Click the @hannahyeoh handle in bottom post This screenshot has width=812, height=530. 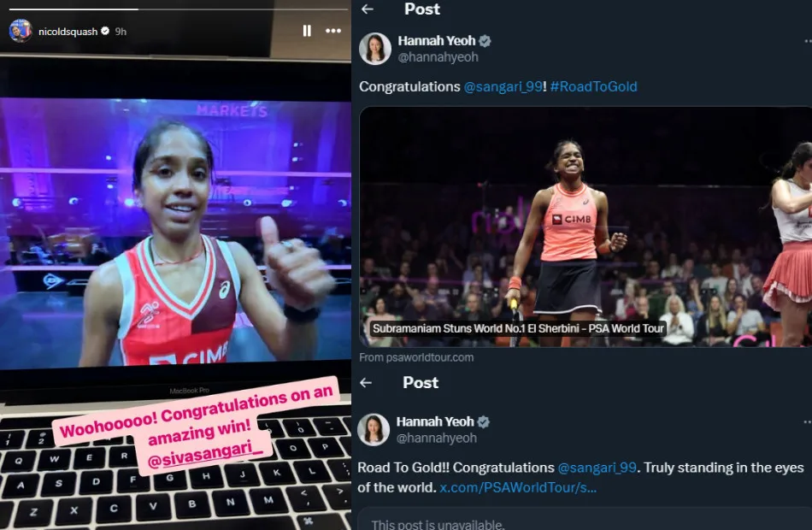pyautogui.click(x=437, y=439)
